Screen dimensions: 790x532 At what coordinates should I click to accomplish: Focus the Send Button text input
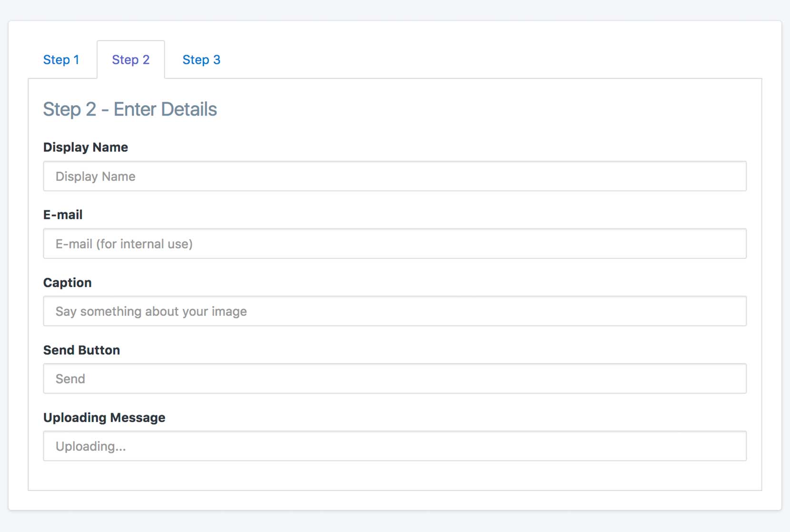395,379
